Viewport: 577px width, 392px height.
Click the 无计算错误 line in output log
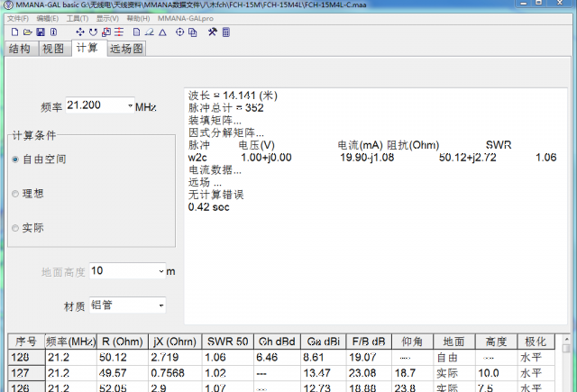216,195
